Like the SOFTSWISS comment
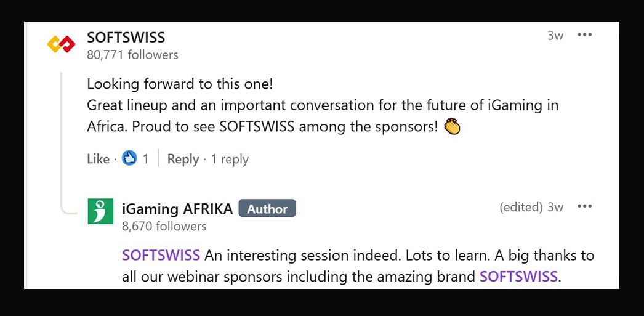The width and height of the screenshot is (644, 316). tap(98, 159)
